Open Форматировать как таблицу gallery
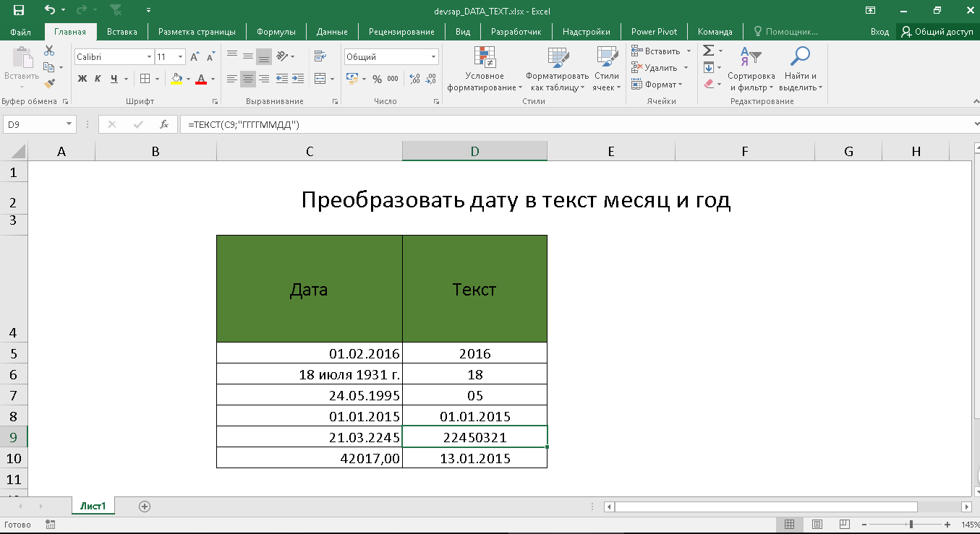980x534 pixels. coord(558,69)
